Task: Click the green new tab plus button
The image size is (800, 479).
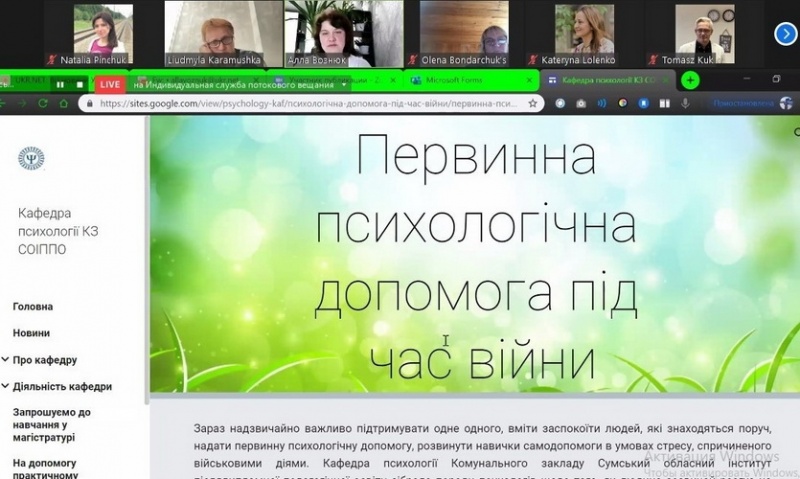Action: 689,80
